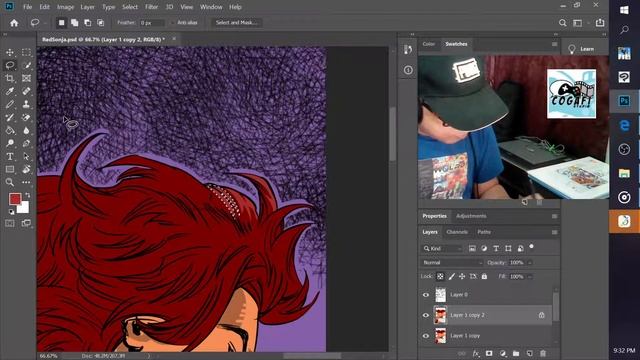The width and height of the screenshot is (640, 360).
Task: Select the Rectangular Marquee tool
Action: (x=26, y=52)
